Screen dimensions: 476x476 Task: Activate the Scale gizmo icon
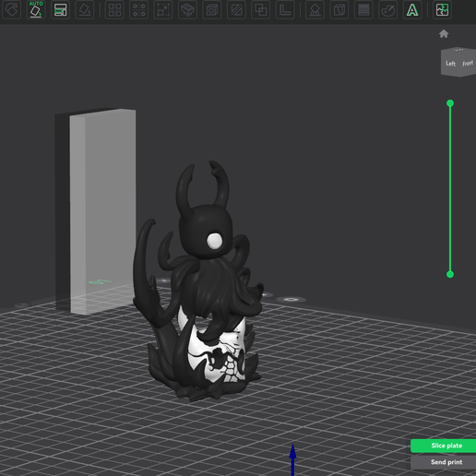coord(163,10)
